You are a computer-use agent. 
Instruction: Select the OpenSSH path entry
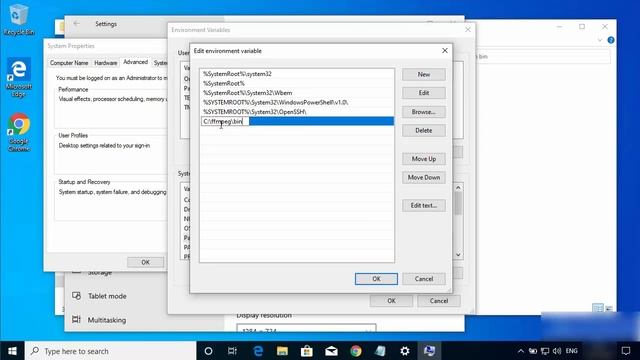coord(297,111)
